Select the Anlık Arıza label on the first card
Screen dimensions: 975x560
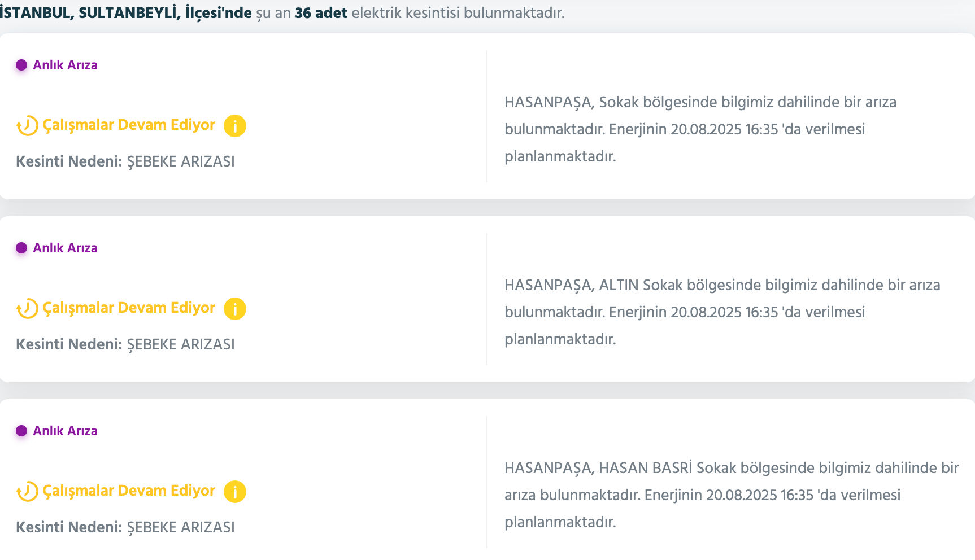64,64
